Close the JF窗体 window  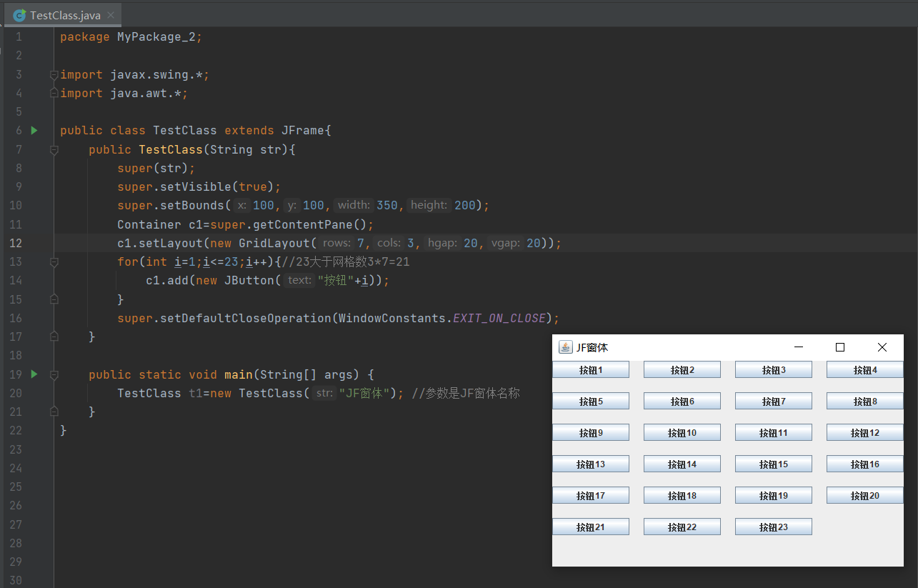[882, 347]
